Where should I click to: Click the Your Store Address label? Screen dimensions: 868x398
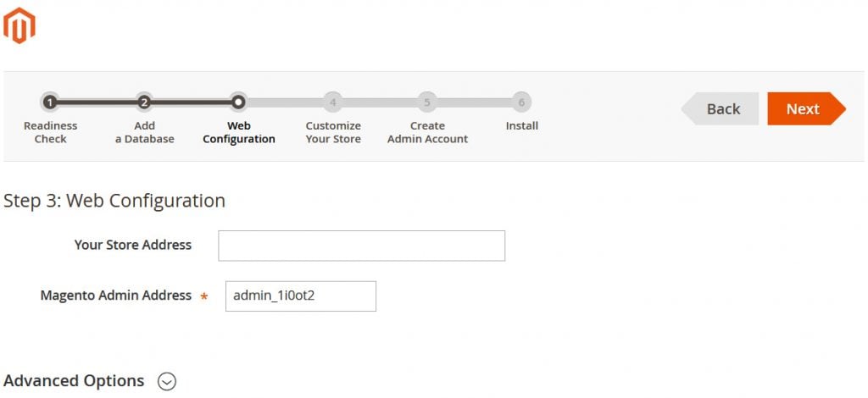coord(133,245)
